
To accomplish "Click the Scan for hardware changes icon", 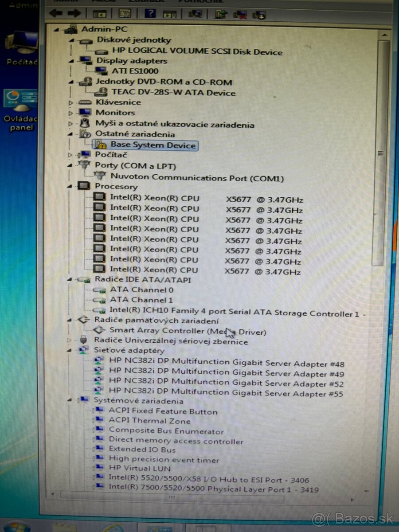I will [x=194, y=13].
